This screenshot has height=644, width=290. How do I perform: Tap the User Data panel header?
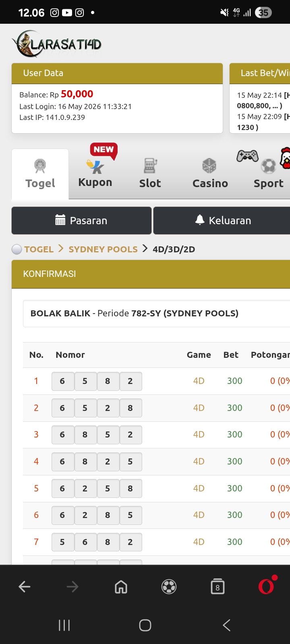(x=117, y=73)
